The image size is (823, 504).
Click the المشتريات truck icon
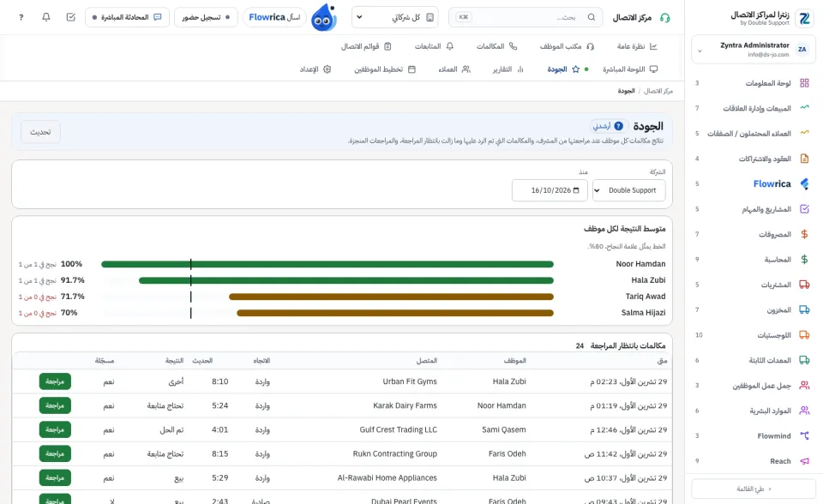(804, 285)
